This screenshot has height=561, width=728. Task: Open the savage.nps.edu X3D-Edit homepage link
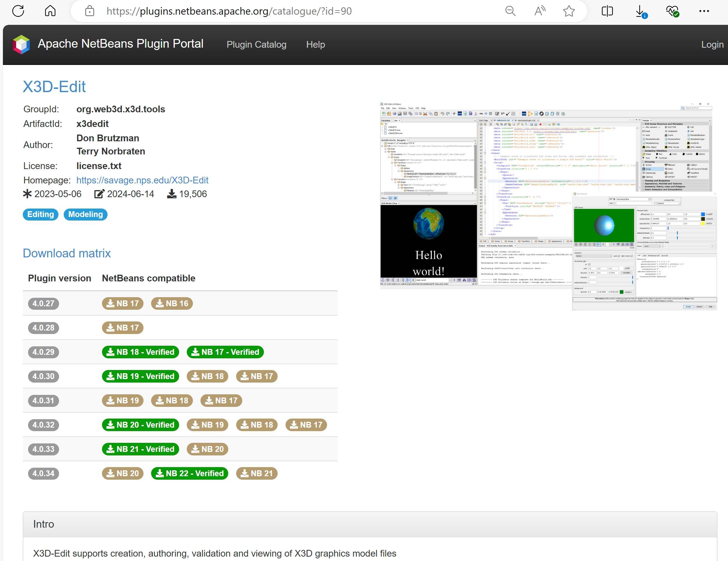click(x=142, y=180)
